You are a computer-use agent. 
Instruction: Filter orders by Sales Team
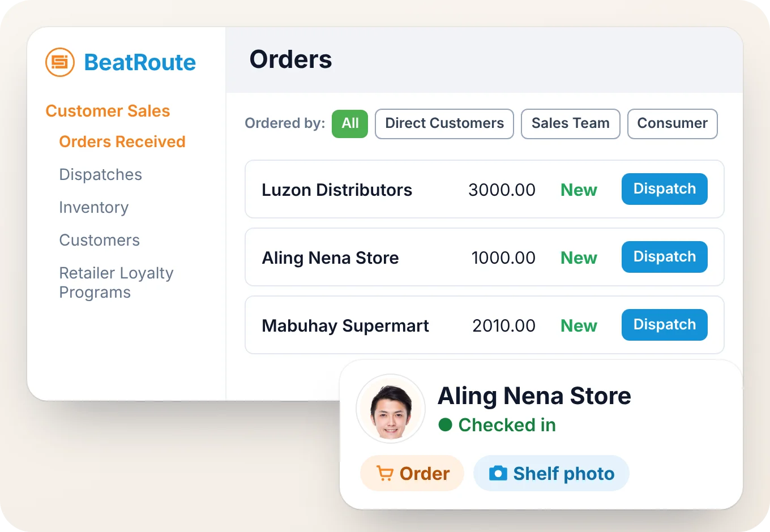pyautogui.click(x=571, y=123)
